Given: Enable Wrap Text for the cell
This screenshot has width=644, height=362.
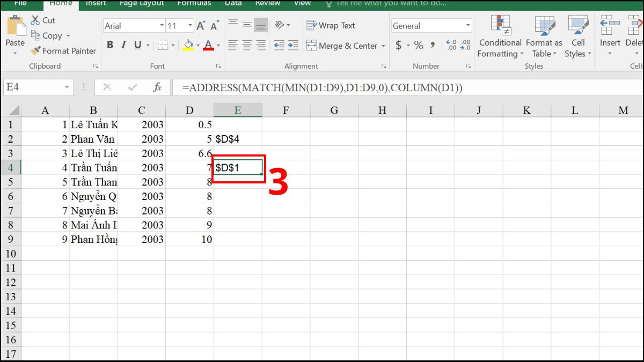Looking at the screenshot, I should click(x=331, y=25).
